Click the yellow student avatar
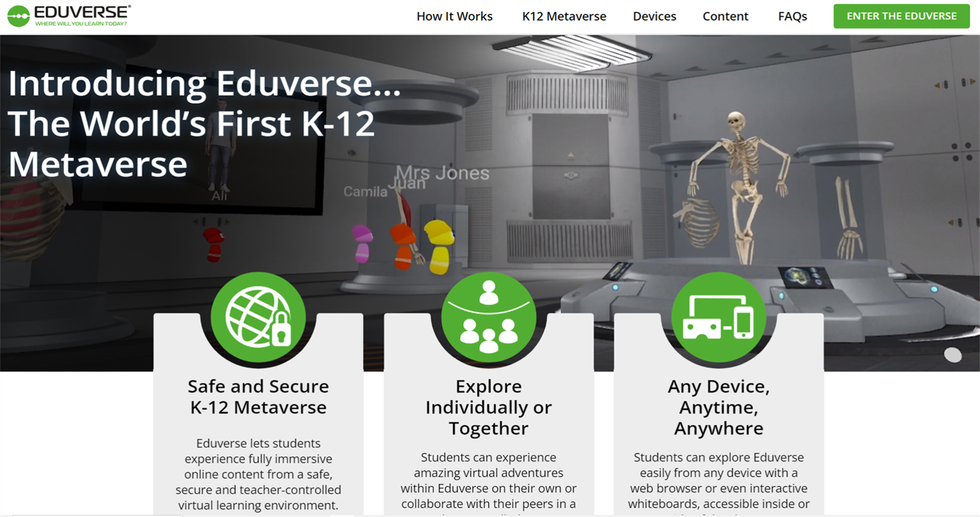 [x=439, y=247]
